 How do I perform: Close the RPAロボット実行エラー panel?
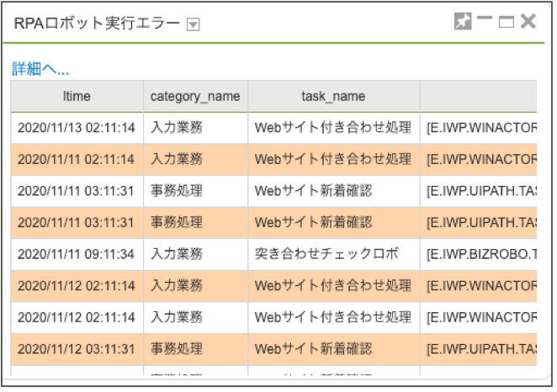click(528, 21)
